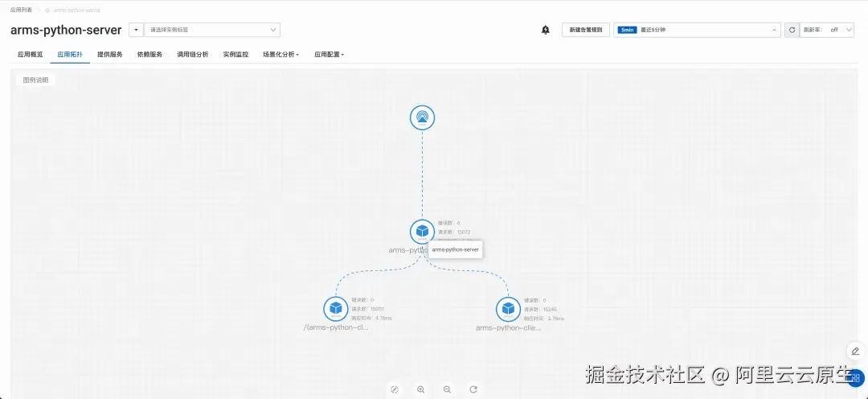The width and height of the screenshot is (868, 399).
Task: Click the 15245 request count value
Action: [x=549, y=309]
